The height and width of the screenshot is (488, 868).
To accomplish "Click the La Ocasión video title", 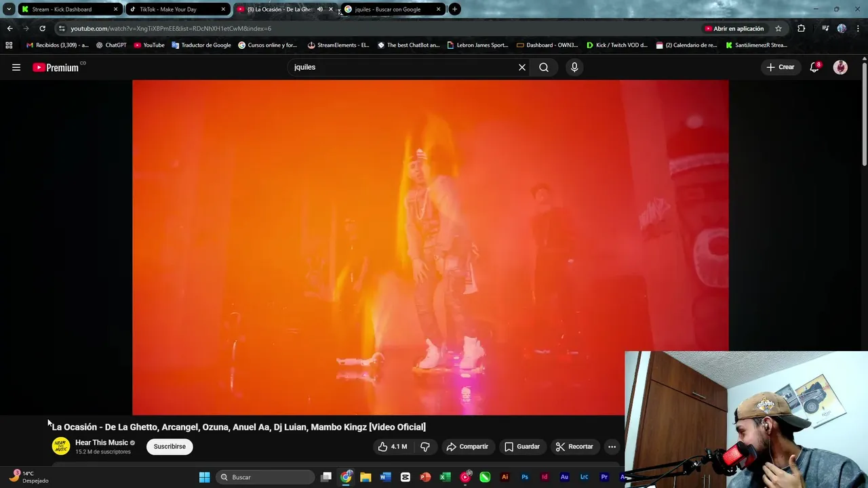I will tap(239, 427).
